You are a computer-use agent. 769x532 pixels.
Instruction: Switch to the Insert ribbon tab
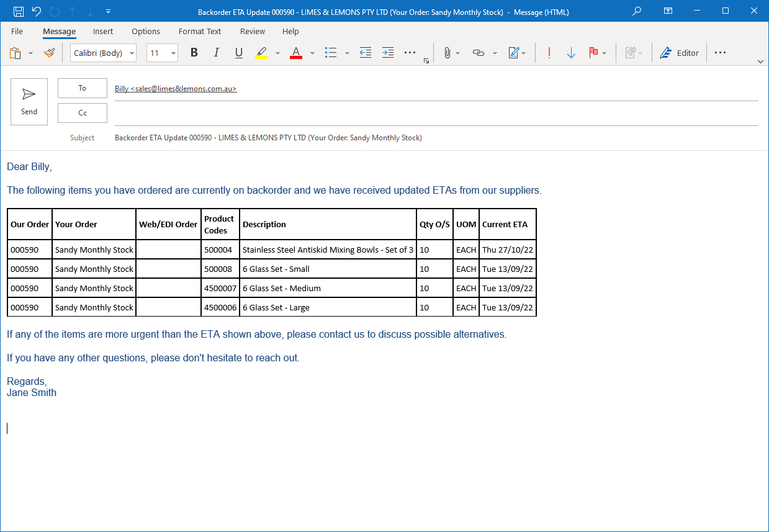103,31
